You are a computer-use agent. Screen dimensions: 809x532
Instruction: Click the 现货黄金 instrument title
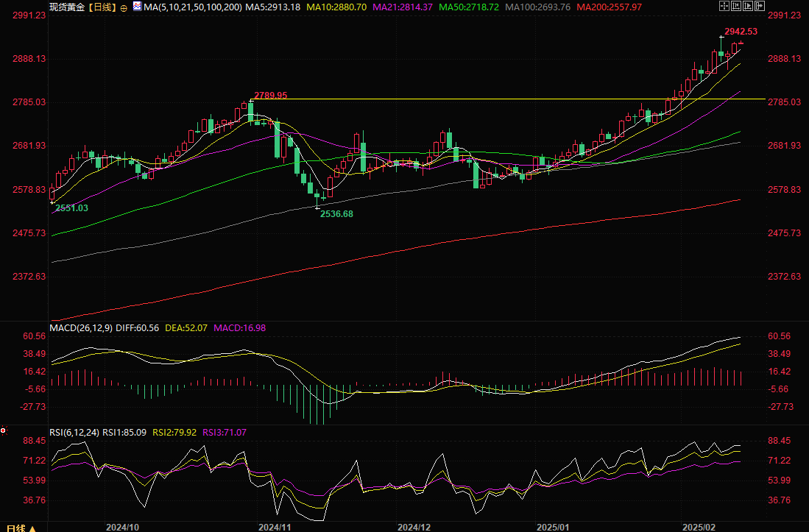click(66, 7)
